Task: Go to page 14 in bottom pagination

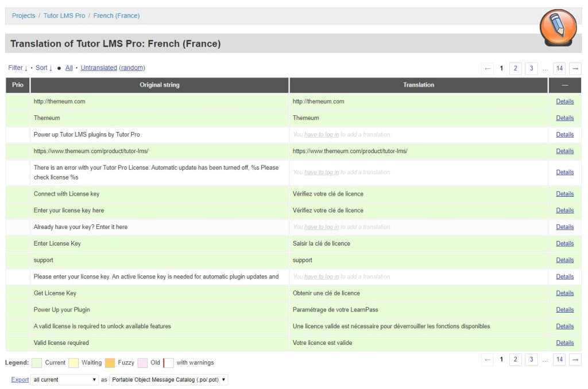Action: click(559, 360)
